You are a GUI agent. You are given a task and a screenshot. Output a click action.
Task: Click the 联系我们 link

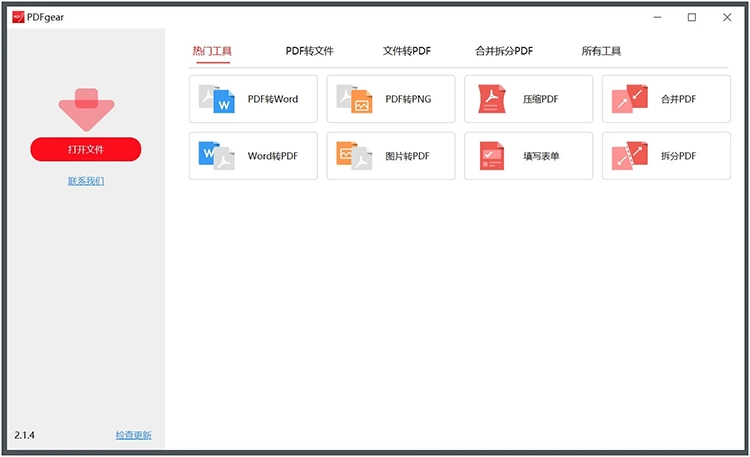pos(86,181)
